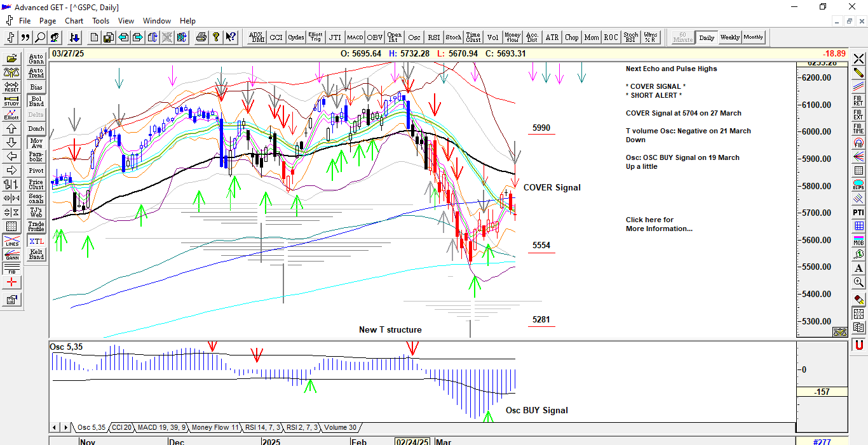Open the Chart menu

click(74, 21)
